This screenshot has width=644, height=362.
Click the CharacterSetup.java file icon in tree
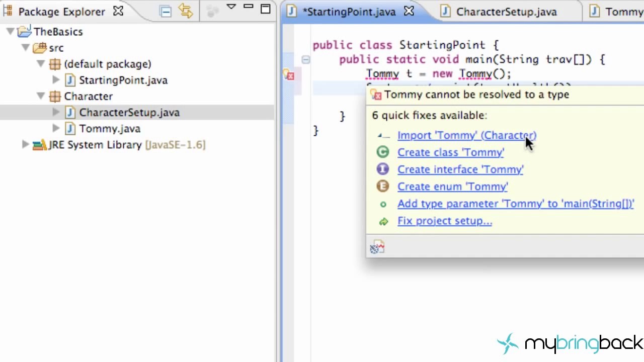[70, 112]
